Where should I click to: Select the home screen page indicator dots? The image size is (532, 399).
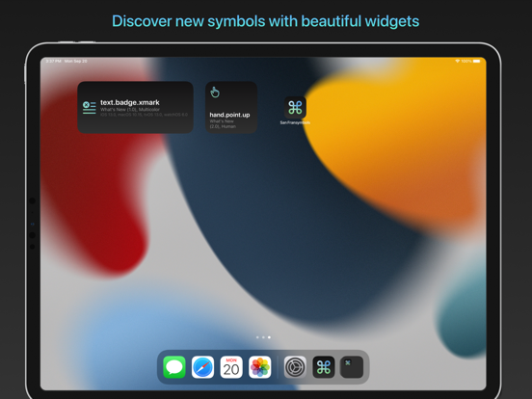(263, 337)
